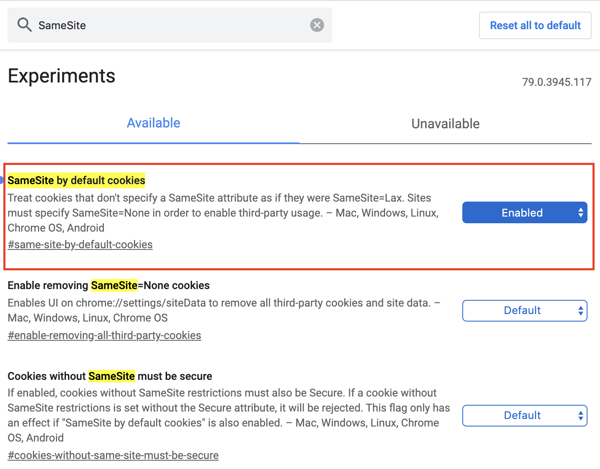Click the Experiments page heading

(x=61, y=76)
